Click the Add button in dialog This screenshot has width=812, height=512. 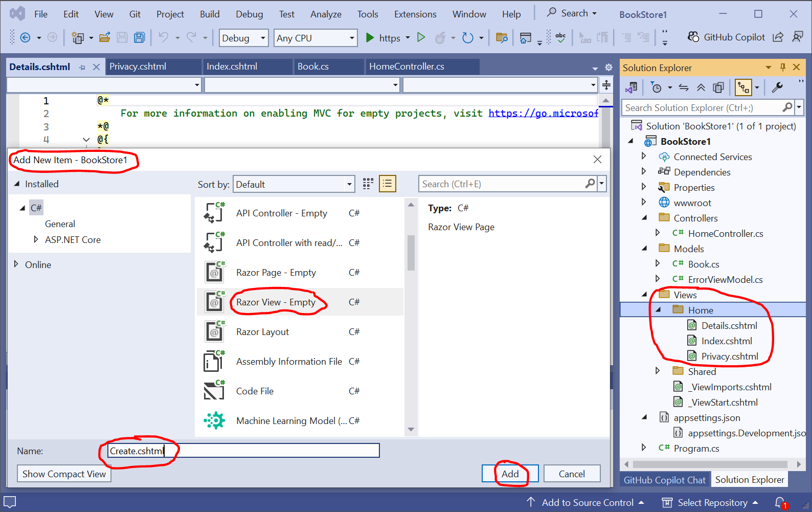point(510,474)
